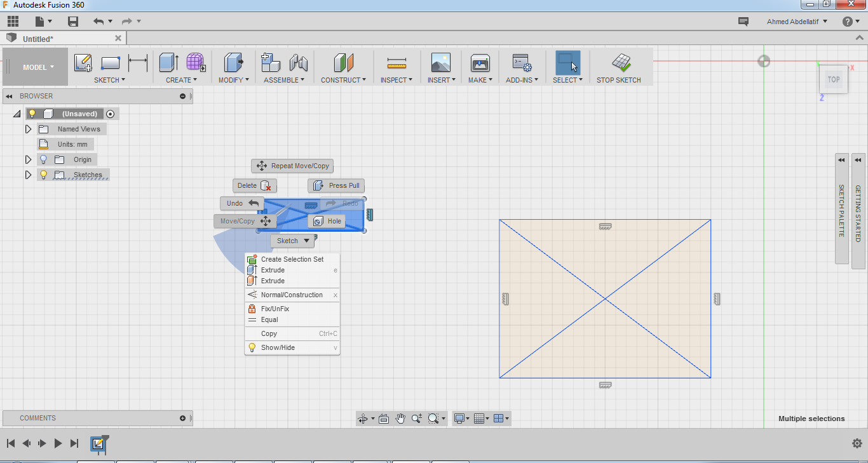The height and width of the screenshot is (463, 868).
Task: Click the Redo arrow in top bar
Action: [x=127, y=22]
